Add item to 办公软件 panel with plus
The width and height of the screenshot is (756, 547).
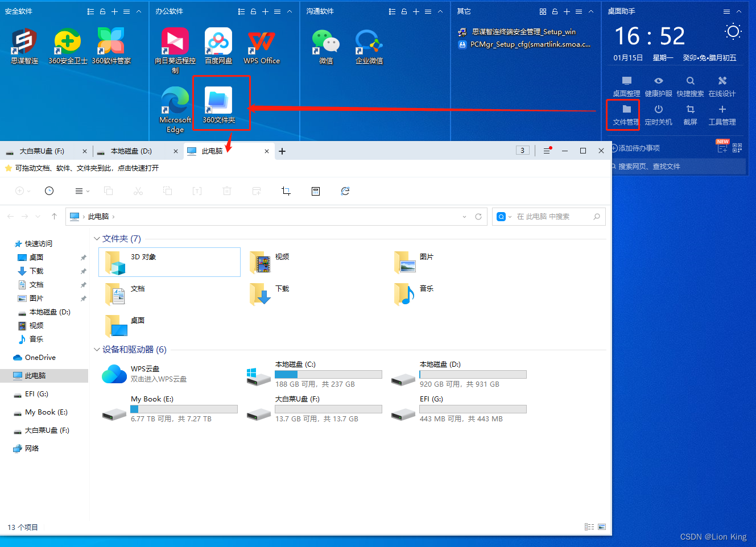tap(265, 11)
